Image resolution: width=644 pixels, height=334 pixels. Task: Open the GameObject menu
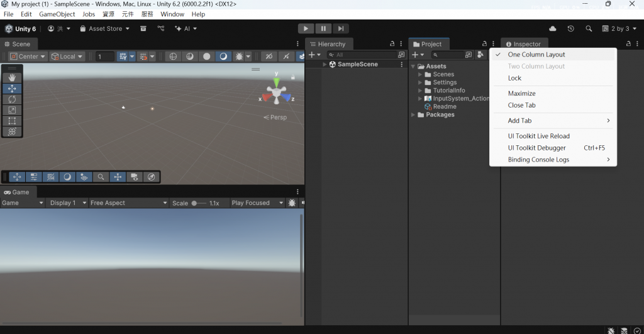57,14
